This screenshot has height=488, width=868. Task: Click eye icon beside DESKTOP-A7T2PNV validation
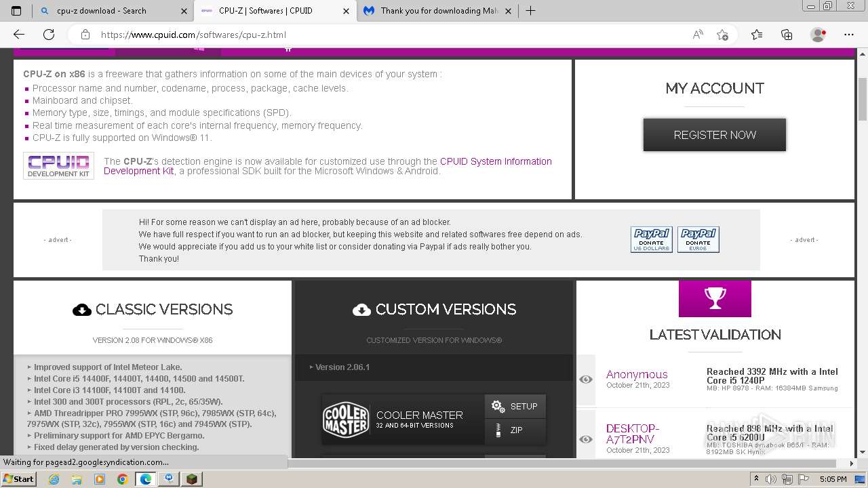coord(586,439)
